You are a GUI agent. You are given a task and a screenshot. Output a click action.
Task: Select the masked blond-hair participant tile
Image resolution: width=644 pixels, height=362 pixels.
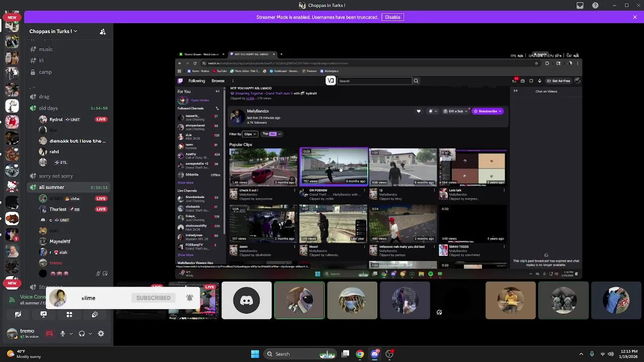tap(352, 301)
